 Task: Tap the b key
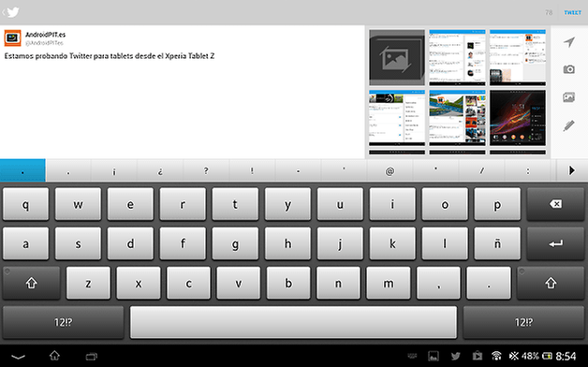(x=288, y=283)
